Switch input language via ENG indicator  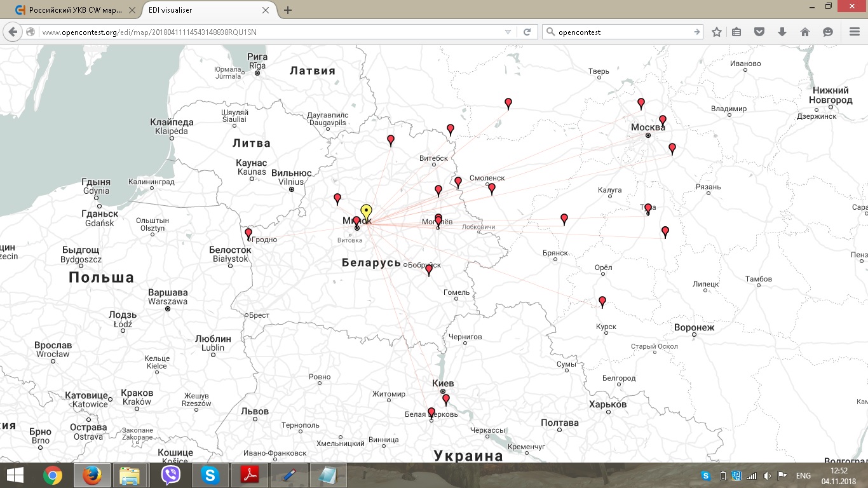[803, 475]
